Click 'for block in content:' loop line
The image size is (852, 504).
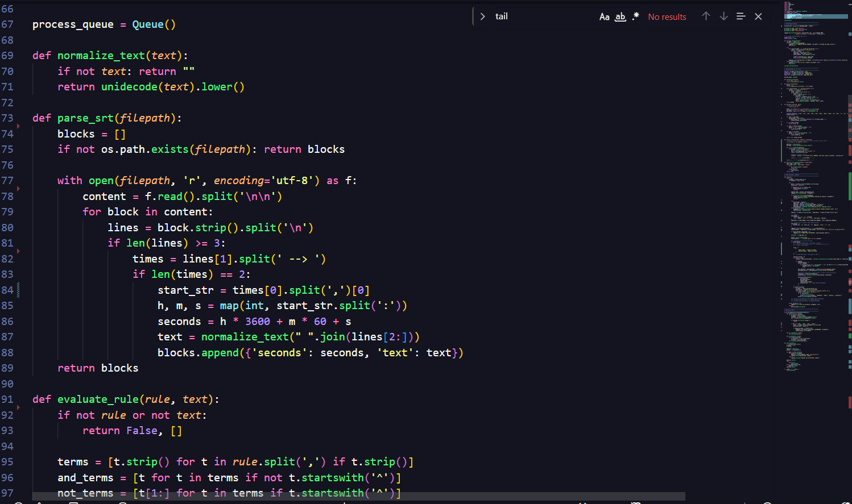tap(148, 212)
